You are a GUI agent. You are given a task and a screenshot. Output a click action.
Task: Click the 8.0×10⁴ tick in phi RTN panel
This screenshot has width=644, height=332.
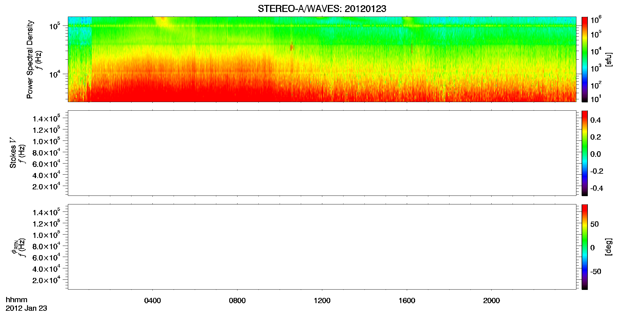46,246
